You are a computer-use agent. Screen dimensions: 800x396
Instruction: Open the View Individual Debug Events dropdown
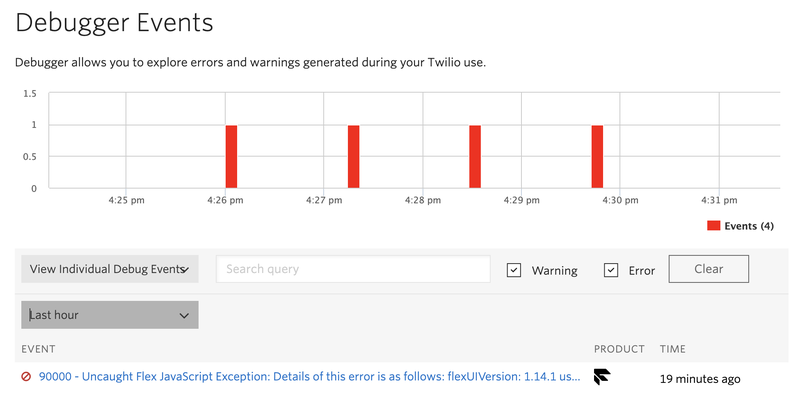coord(110,269)
